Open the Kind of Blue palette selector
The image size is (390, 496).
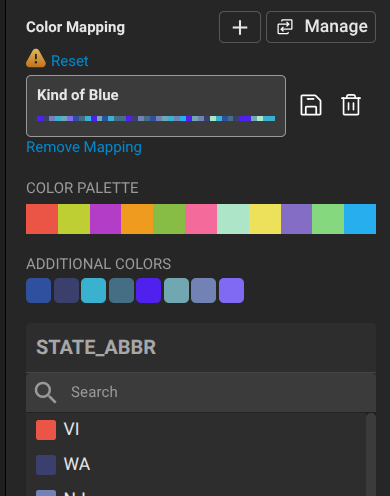point(156,106)
